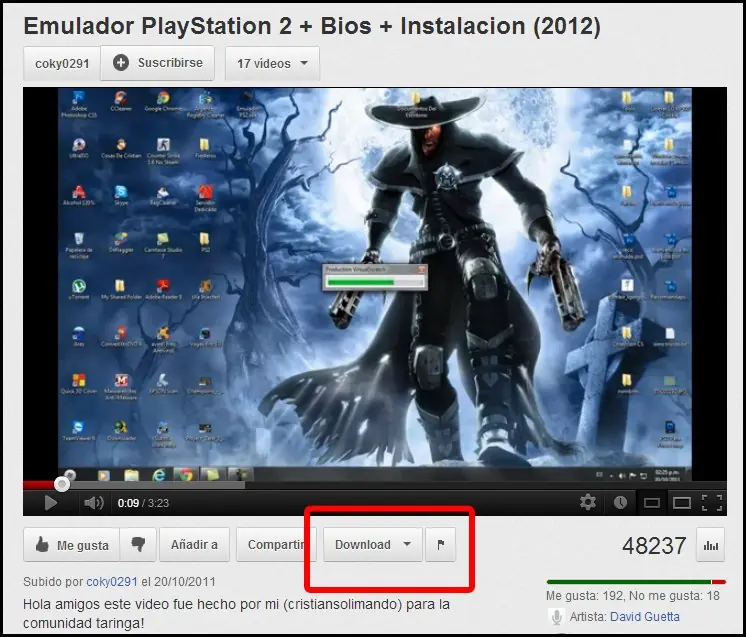The image size is (746, 637).
Task: Click the video frame area
Action: click(x=375, y=284)
